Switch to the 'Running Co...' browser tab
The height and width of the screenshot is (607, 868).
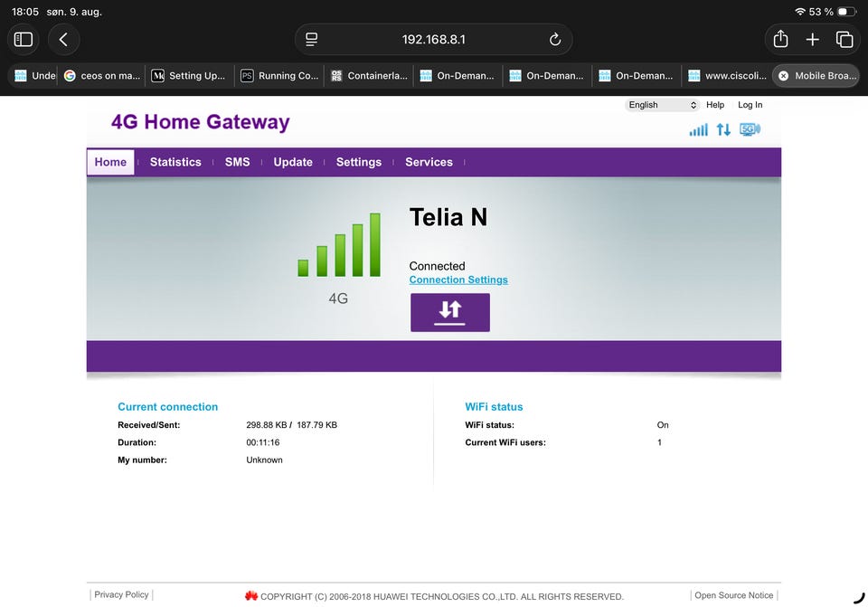coord(279,76)
